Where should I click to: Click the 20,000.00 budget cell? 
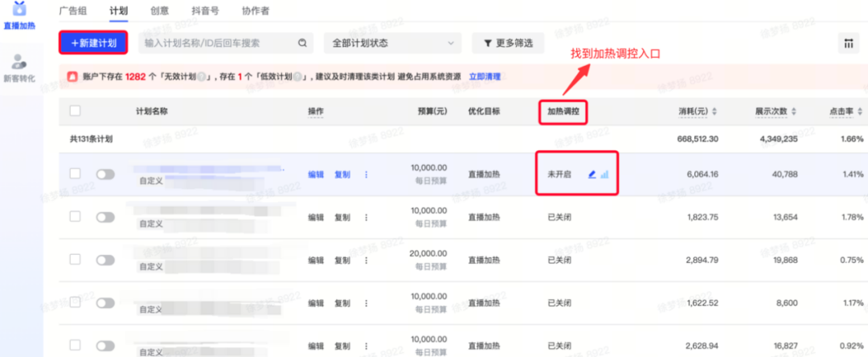(428, 253)
